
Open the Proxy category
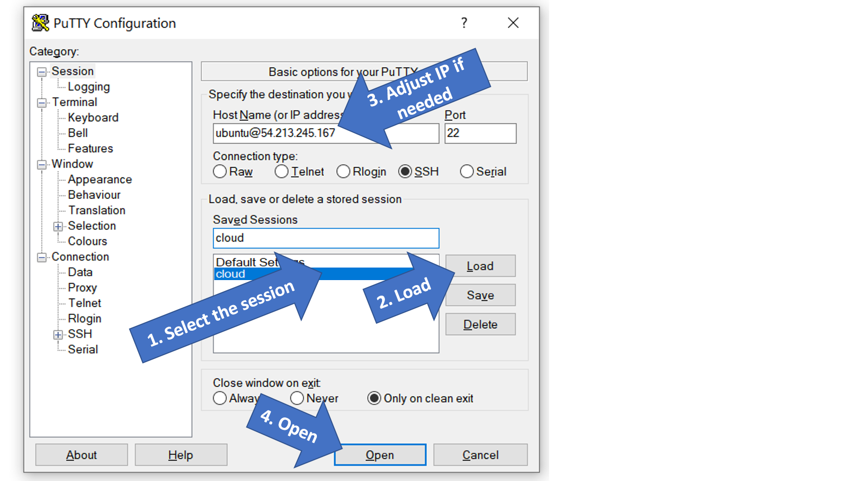tap(82, 288)
